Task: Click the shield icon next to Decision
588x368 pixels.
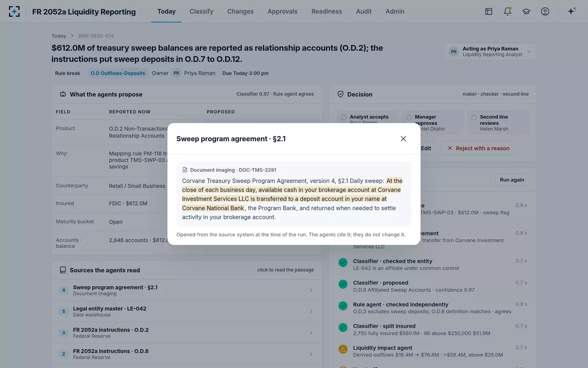Action: (341, 94)
